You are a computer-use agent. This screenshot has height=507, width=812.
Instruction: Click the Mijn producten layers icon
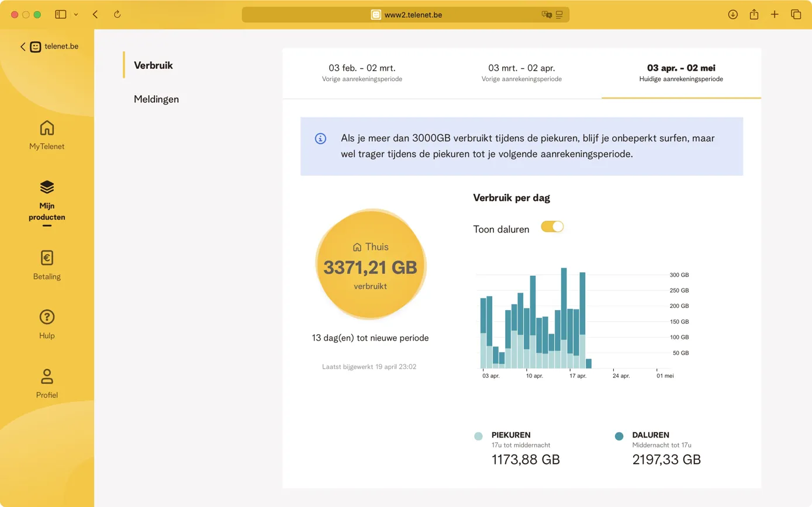tap(47, 187)
